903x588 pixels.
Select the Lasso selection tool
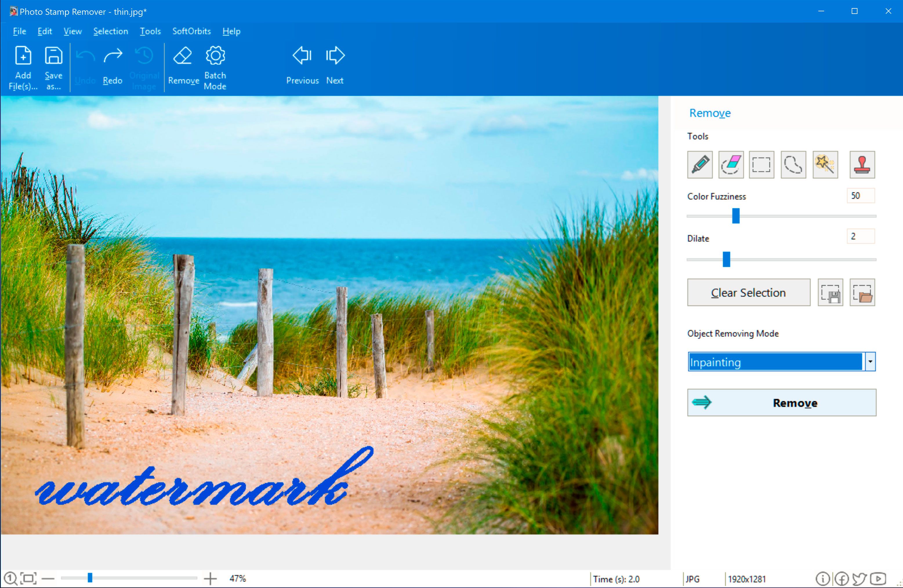pos(793,164)
